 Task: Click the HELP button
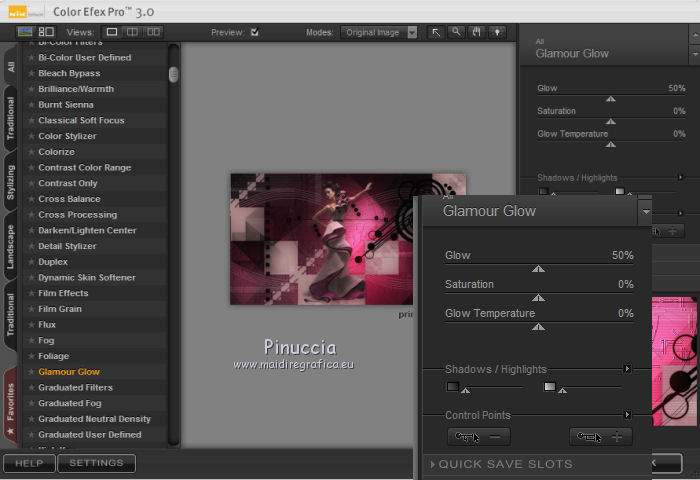pos(28,463)
